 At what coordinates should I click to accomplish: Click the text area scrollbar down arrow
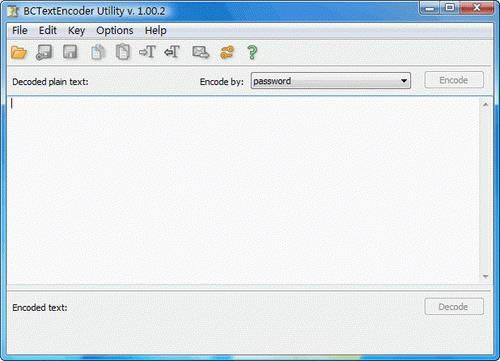click(485, 277)
